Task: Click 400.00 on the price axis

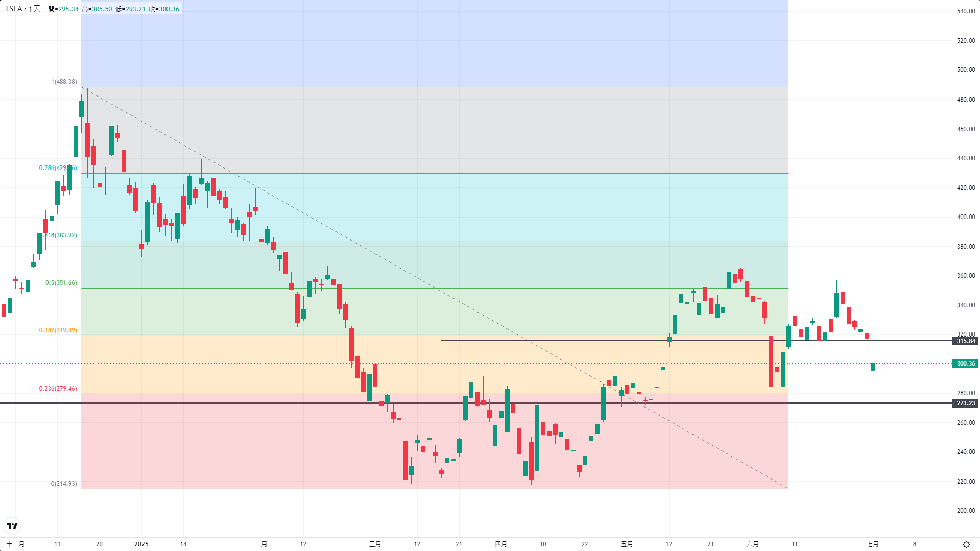Action: [966, 217]
